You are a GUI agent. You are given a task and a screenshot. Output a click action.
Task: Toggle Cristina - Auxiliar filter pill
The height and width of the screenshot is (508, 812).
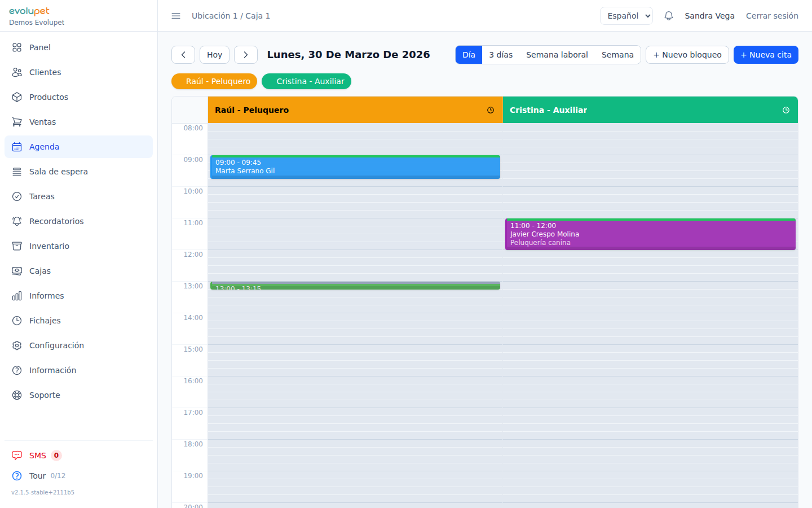(306, 81)
